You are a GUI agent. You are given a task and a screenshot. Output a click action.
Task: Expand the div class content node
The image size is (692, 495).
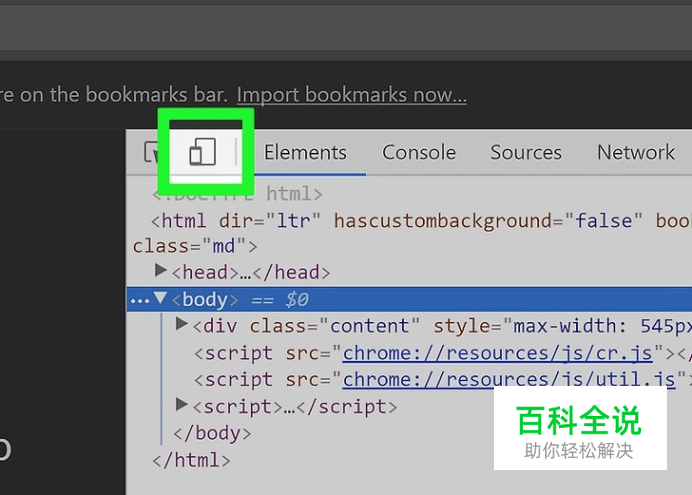point(181,324)
